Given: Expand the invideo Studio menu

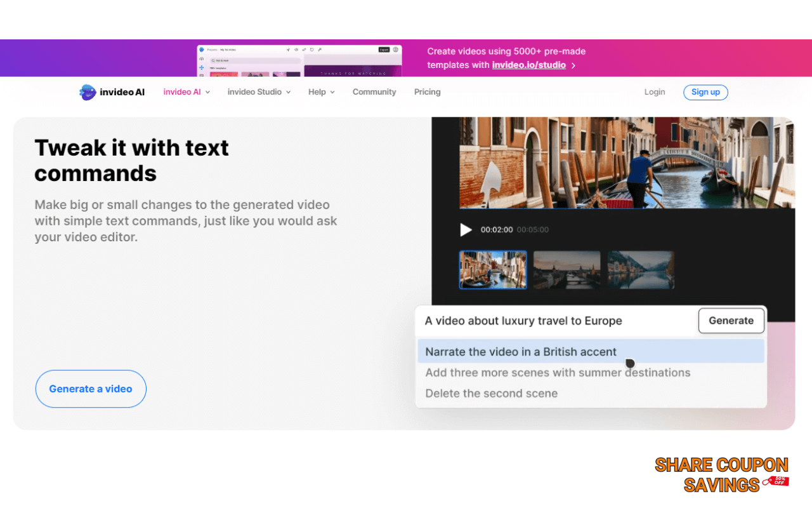Looking at the screenshot, I should [x=259, y=92].
